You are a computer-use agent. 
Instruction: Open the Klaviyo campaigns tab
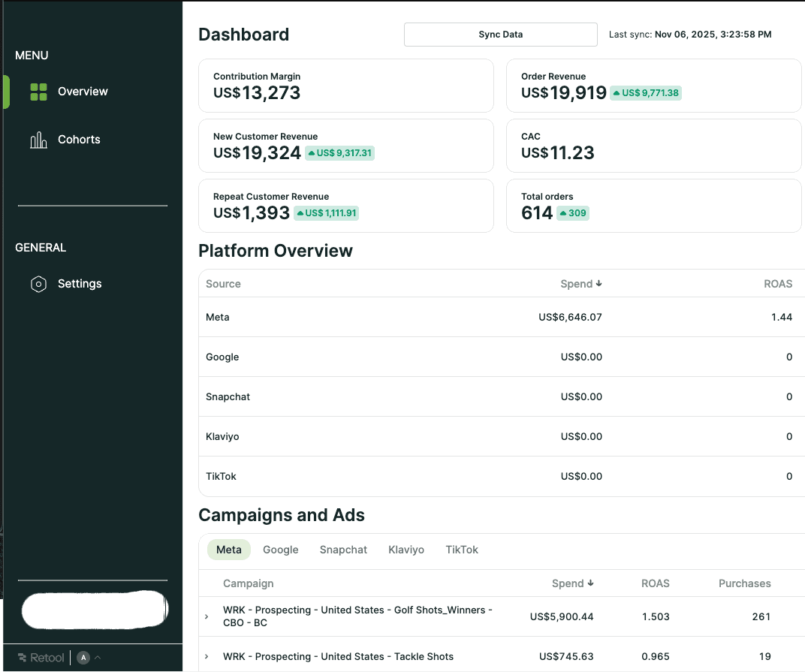(406, 550)
